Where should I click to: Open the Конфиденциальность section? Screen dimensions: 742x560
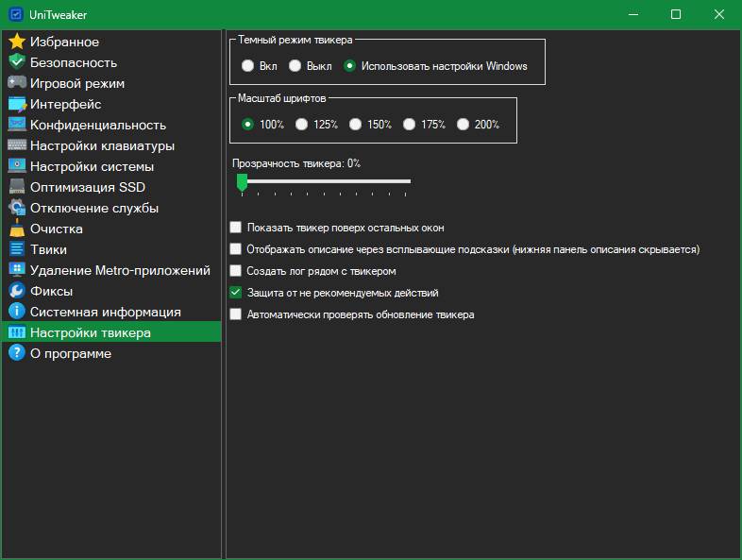(97, 125)
